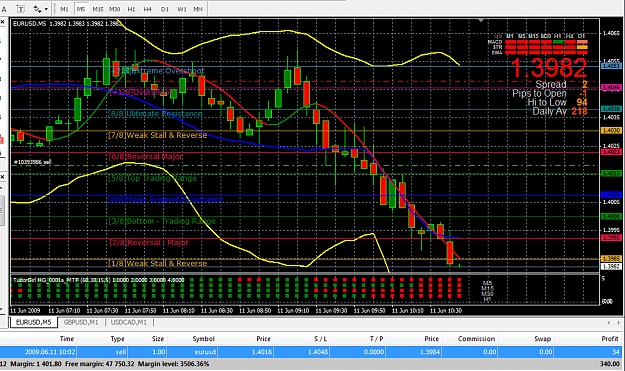Sort trades by Commission column

click(470, 339)
